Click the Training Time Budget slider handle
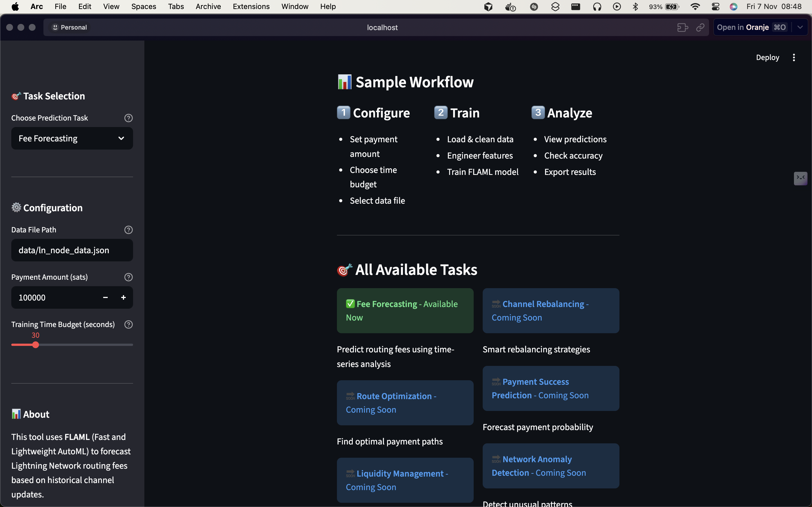Image resolution: width=812 pixels, height=507 pixels. (36, 345)
